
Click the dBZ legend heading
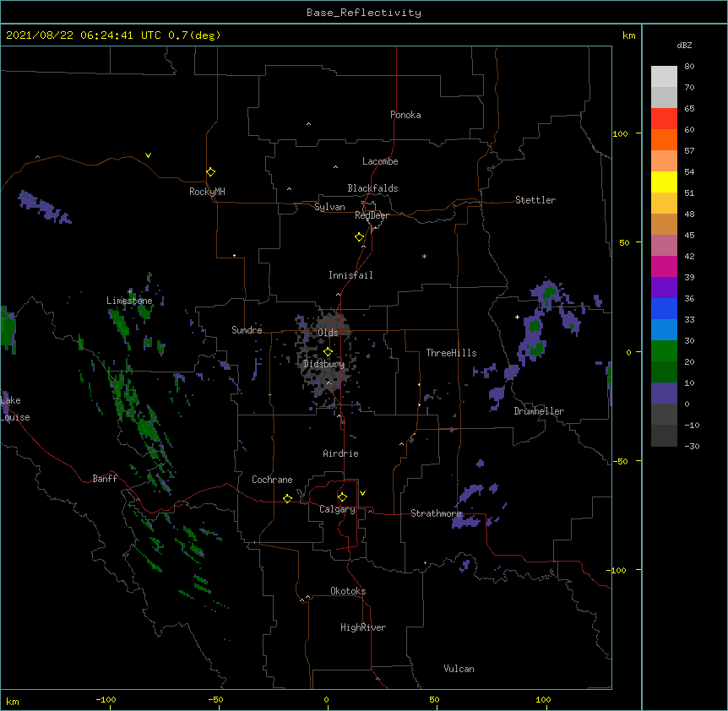(684, 46)
